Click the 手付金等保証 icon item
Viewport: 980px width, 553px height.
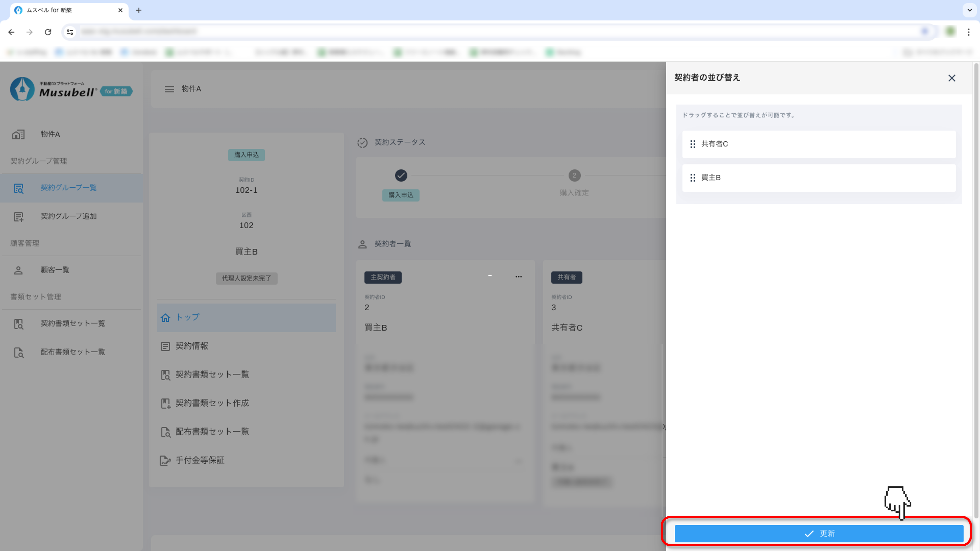pos(165,461)
